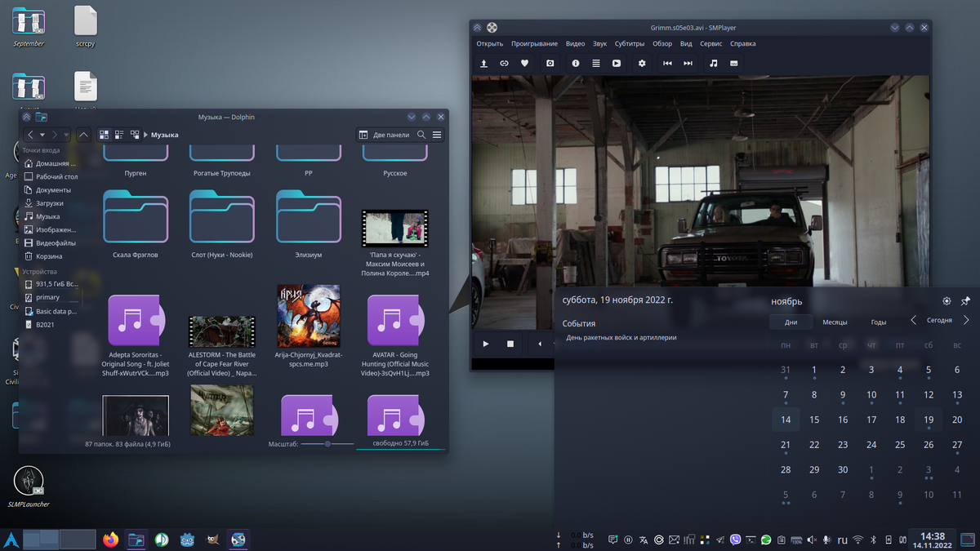Open the Справка menu in SMPlayer
980x551 pixels.
pos(742,44)
